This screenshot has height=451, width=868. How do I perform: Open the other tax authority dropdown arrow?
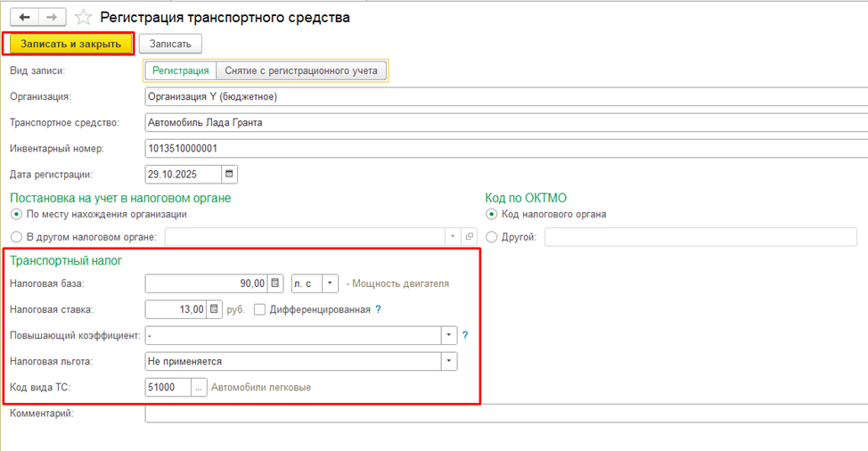click(453, 237)
